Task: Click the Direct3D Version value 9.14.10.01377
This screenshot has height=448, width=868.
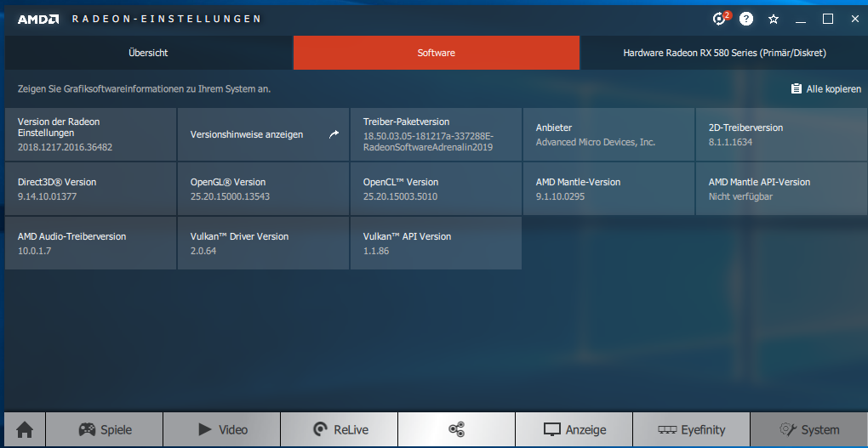Action: tap(47, 196)
